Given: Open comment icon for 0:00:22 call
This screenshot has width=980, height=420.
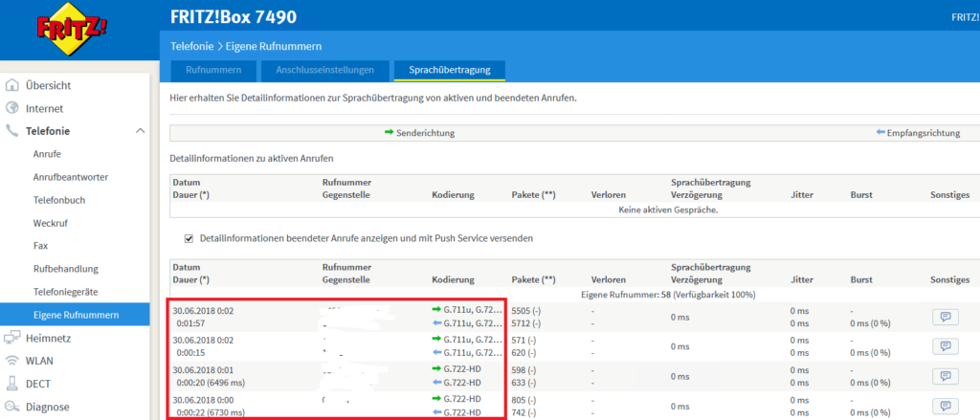Looking at the screenshot, I should pyautogui.click(x=945, y=405).
